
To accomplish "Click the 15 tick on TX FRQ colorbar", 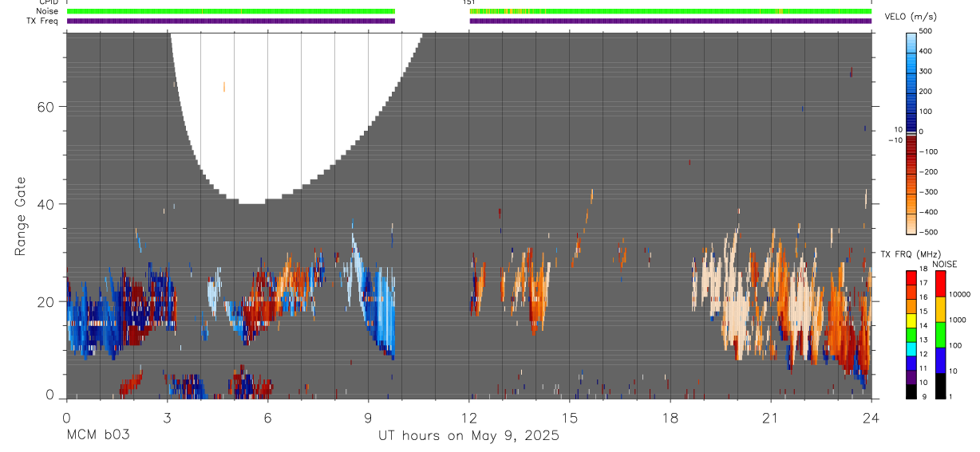I will [923, 312].
